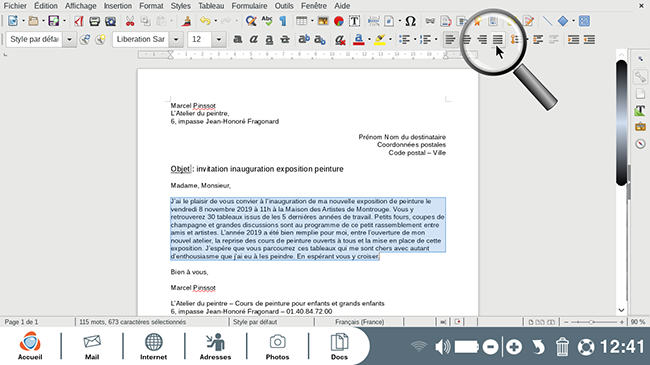650x365 pixels.
Task: Insert a special character with Omega icon
Action: pyautogui.click(x=410, y=21)
